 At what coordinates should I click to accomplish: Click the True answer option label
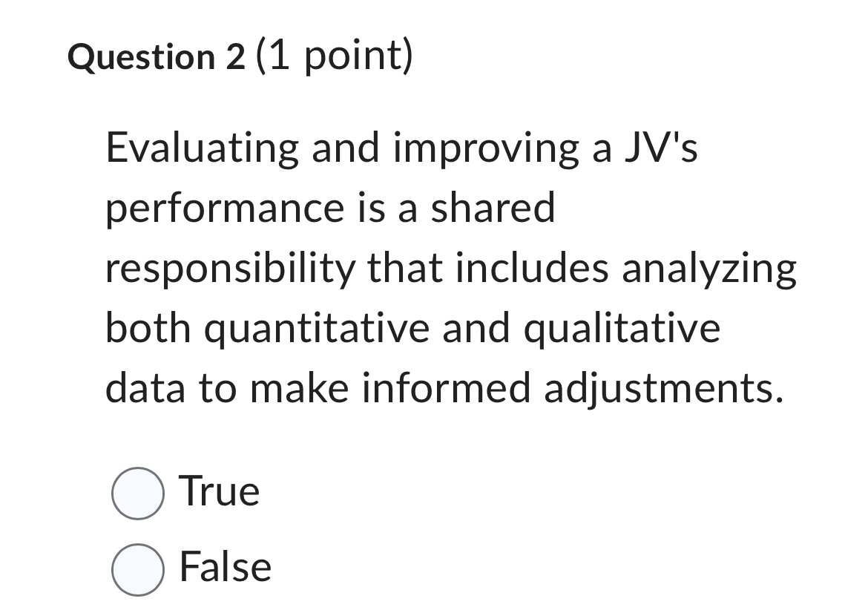219,491
